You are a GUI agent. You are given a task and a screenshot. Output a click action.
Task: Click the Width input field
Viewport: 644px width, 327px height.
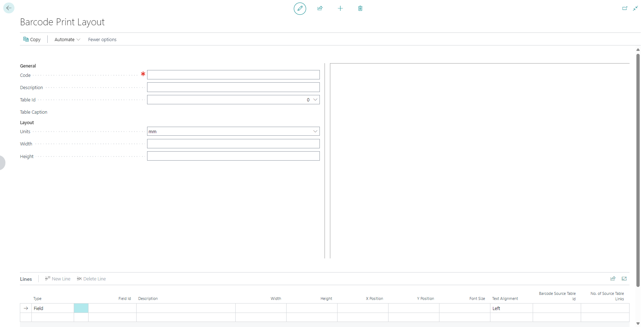point(233,144)
